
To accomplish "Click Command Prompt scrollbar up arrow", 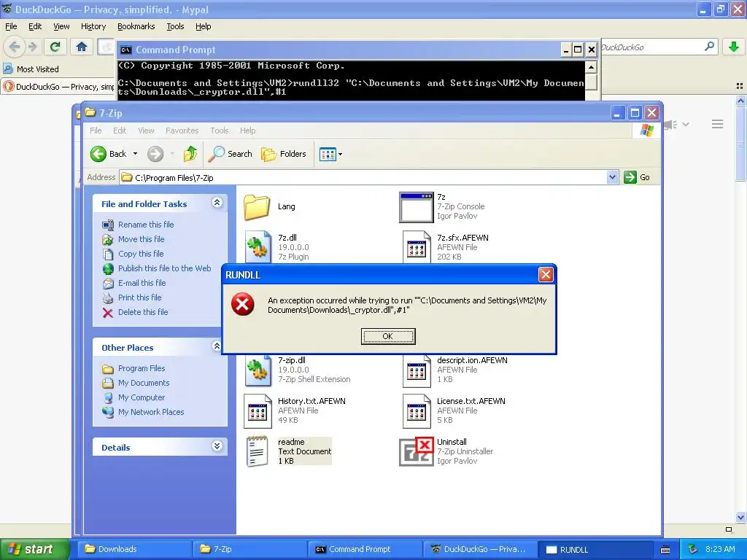I will (x=591, y=66).
